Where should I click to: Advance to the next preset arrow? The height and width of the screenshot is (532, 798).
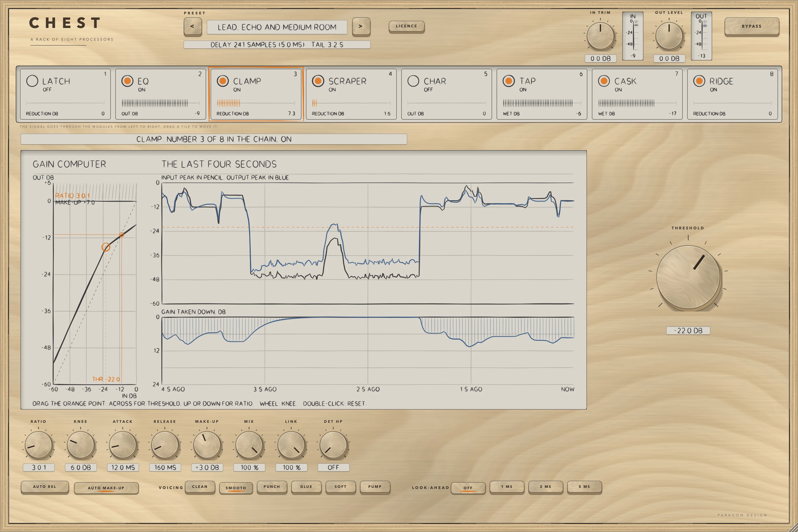(361, 27)
